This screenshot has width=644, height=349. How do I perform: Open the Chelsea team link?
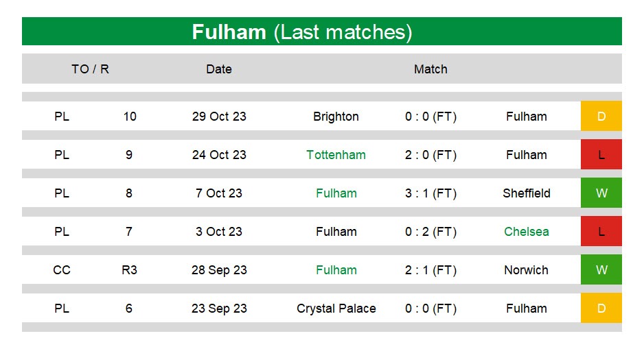click(526, 232)
